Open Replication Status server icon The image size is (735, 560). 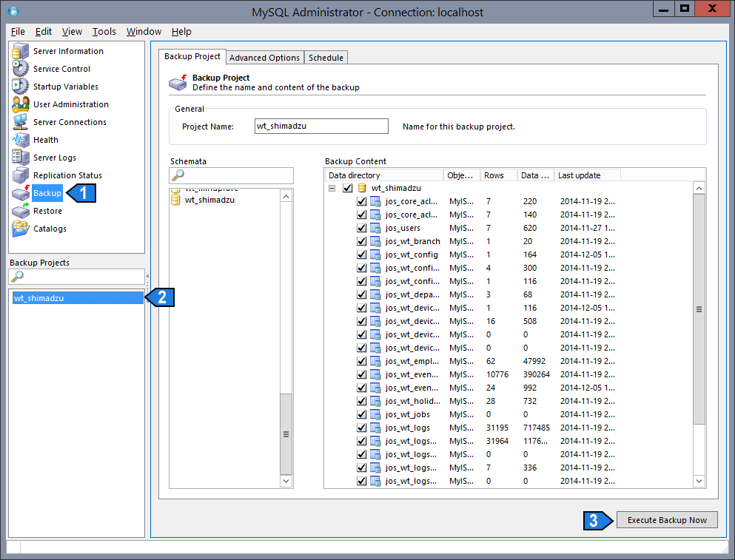tap(20, 176)
